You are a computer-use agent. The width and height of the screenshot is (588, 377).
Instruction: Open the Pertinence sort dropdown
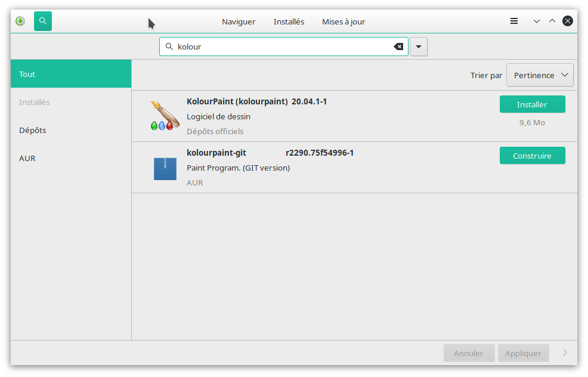pyautogui.click(x=540, y=75)
